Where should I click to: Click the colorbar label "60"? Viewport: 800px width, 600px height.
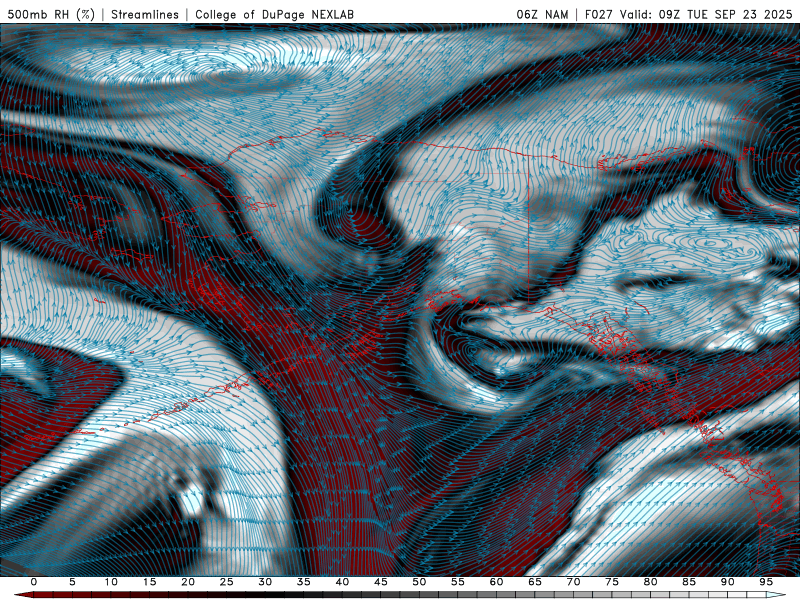(x=496, y=582)
